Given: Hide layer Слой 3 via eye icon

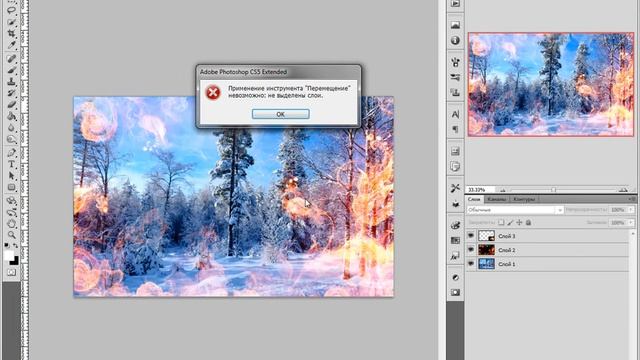Looking at the screenshot, I should pos(471,236).
